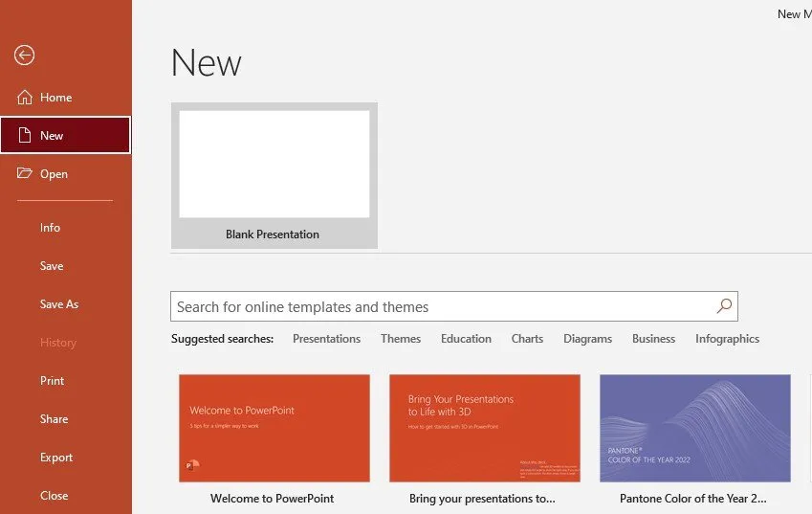The image size is (812, 514).
Task: Click the back arrow icon
Action: (x=24, y=56)
